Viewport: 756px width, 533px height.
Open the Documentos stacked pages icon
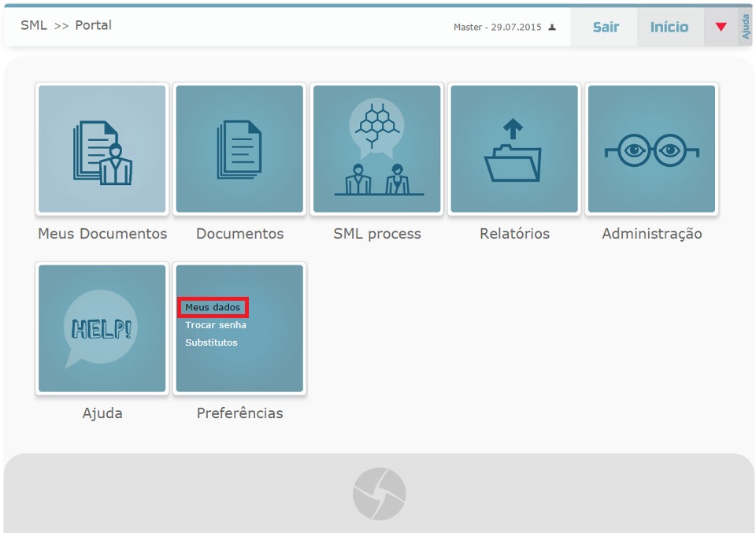239,150
